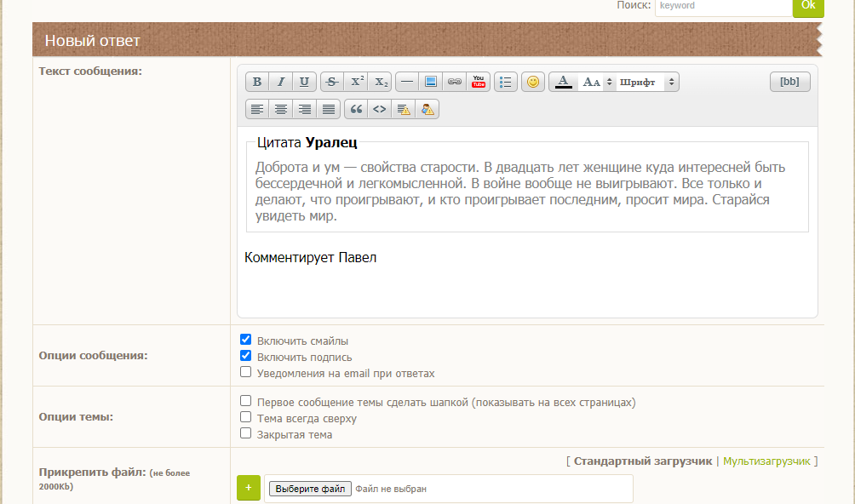855x504 pixels.
Task: Enable 'Уведомления на email при ответах'
Action: (246, 372)
